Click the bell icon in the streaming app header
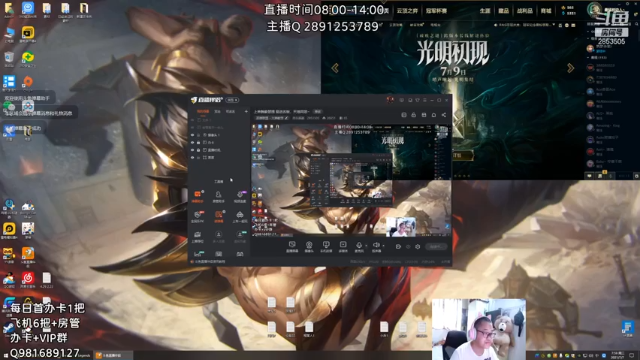 coord(434,115)
